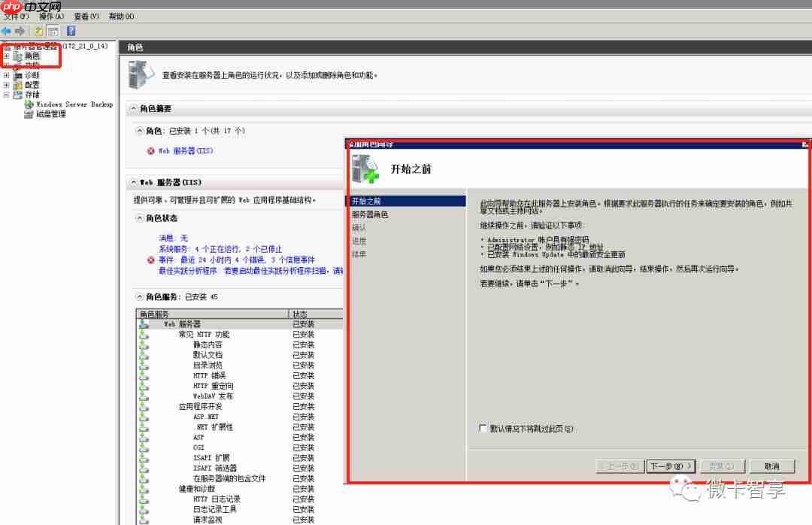Collapse the 角色: 已安装 subsection chevron

[x=139, y=131]
